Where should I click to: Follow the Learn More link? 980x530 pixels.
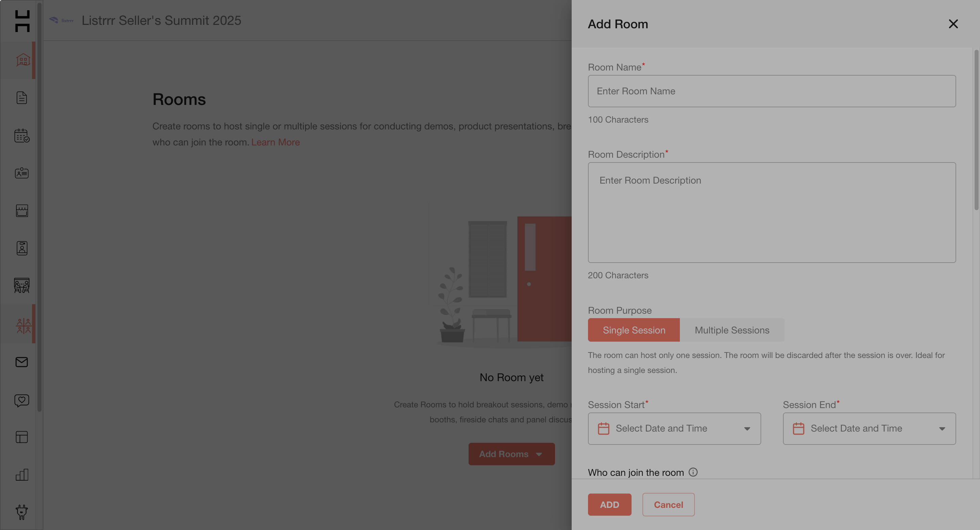click(x=275, y=142)
